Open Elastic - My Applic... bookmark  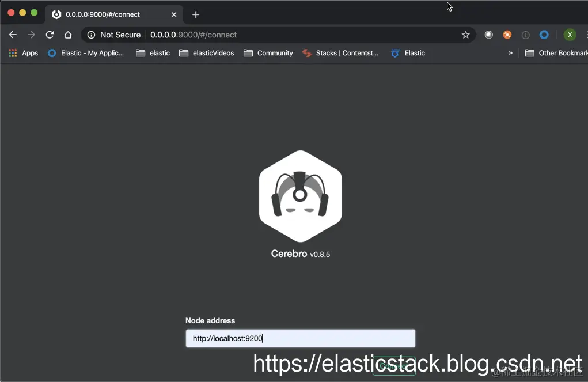86,53
